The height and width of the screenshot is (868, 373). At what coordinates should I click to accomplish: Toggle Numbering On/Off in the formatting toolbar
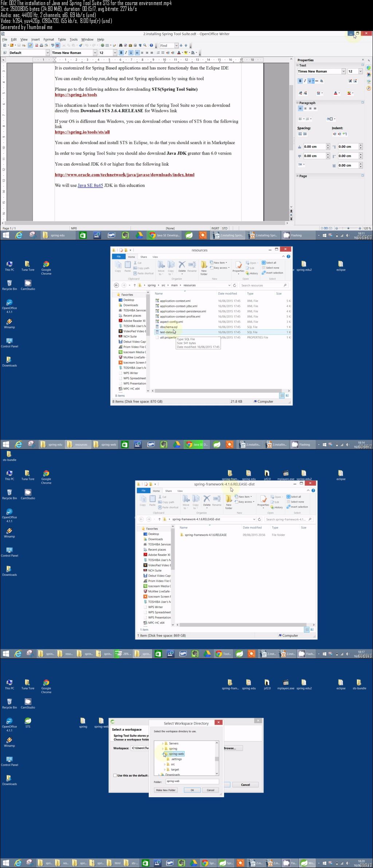coord(158,53)
